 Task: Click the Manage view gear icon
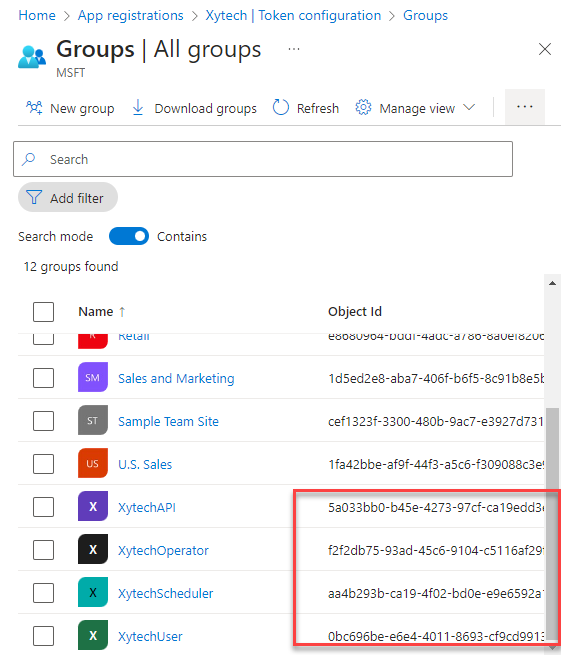click(363, 107)
